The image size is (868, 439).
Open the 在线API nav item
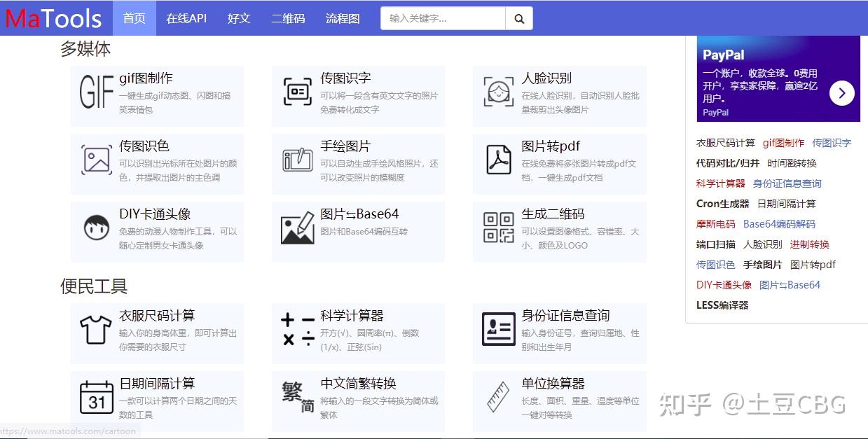click(186, 18)
